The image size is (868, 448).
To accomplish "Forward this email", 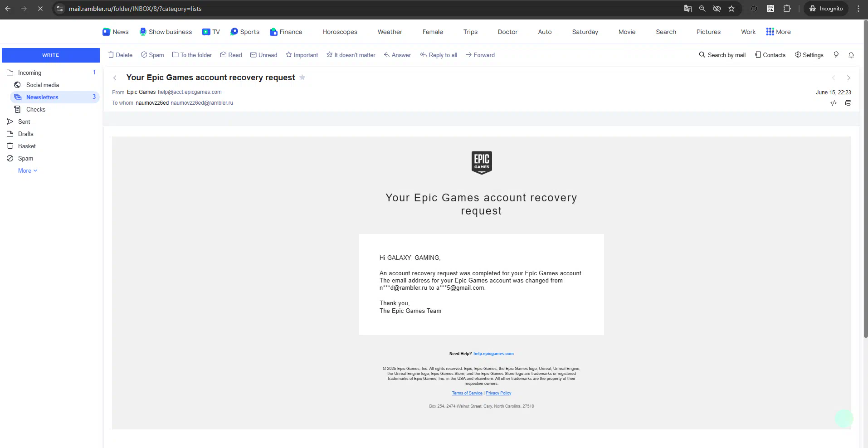I will coord(480,55).
